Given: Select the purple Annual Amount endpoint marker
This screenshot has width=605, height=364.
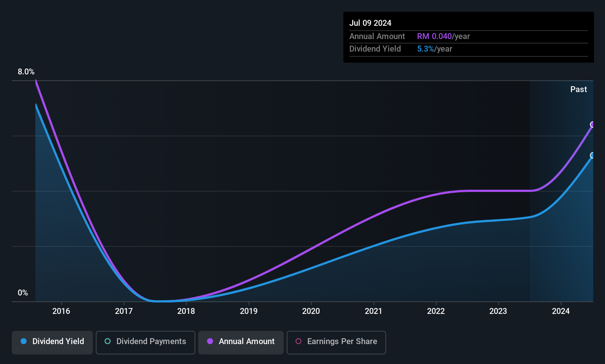Looking at the screenshot, I should (592, 125).
